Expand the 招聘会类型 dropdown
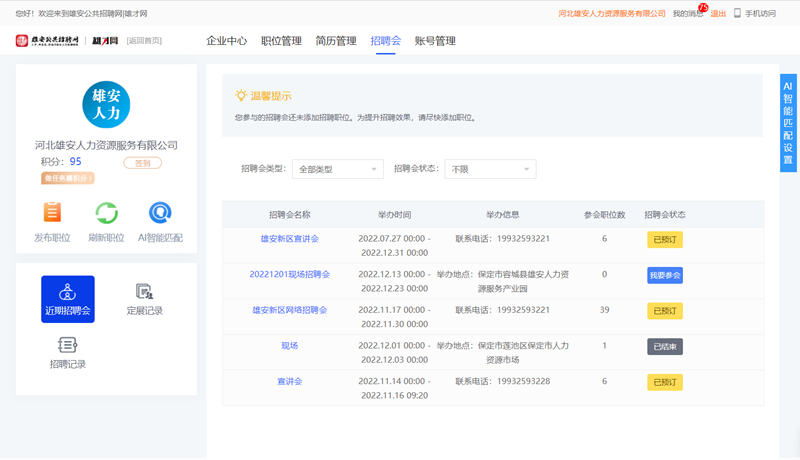Screen dimensions: 800x460 (338, 170)
